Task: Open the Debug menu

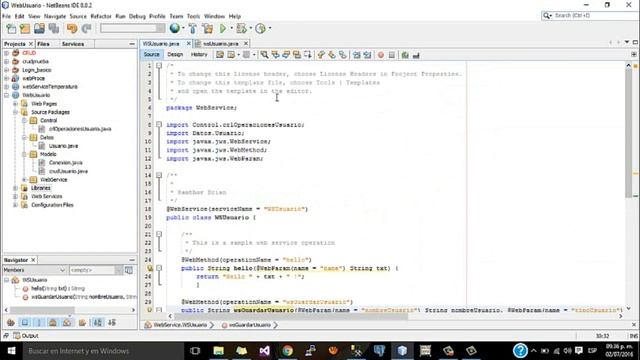Action: point(137,16)
